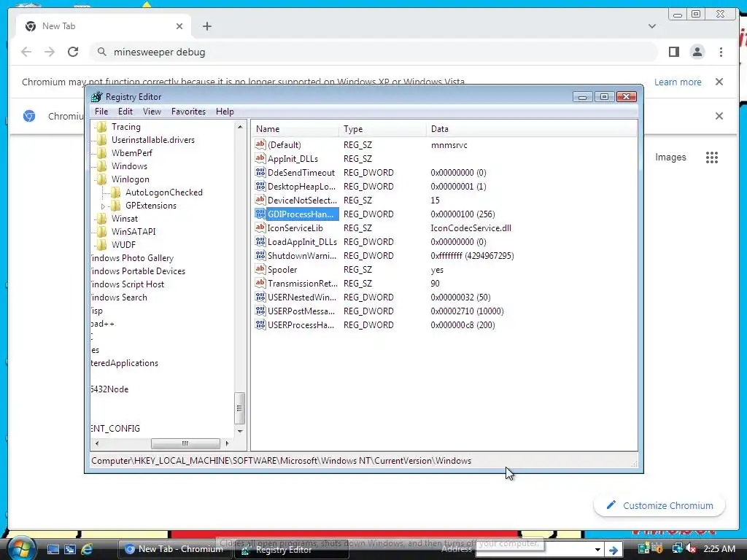Click the ShutdownWarning DWORD icon
Viewport: 747px width, 560px height.
tap(260, 255)
